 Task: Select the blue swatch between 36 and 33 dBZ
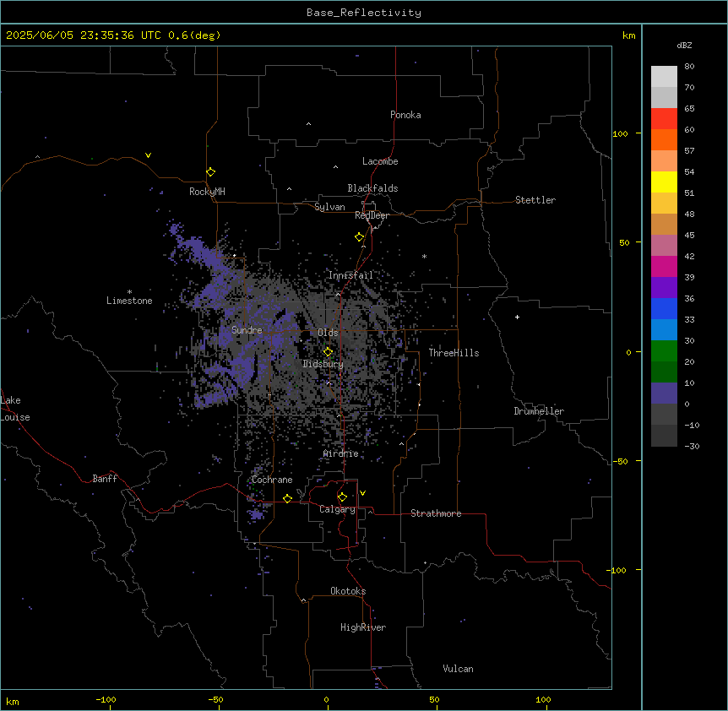pyautogui.click(x=664, y=308)
